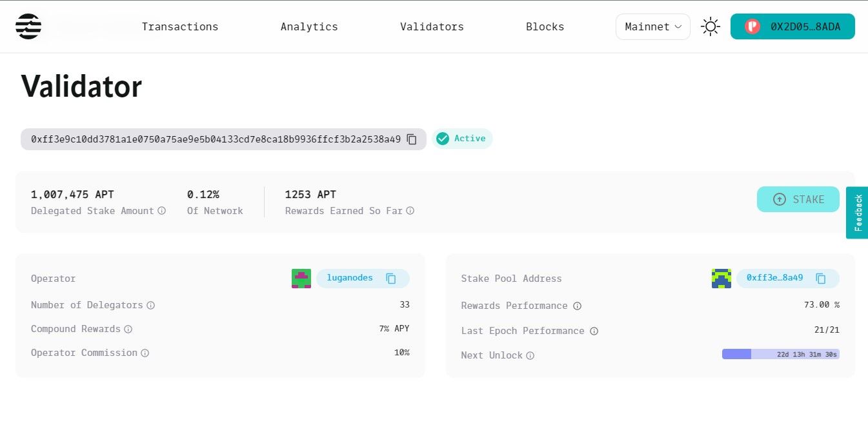Open the 0X2D05…8ADA wallet account button
The width and height of the screenshot is (868, 423).
(792, 26)
